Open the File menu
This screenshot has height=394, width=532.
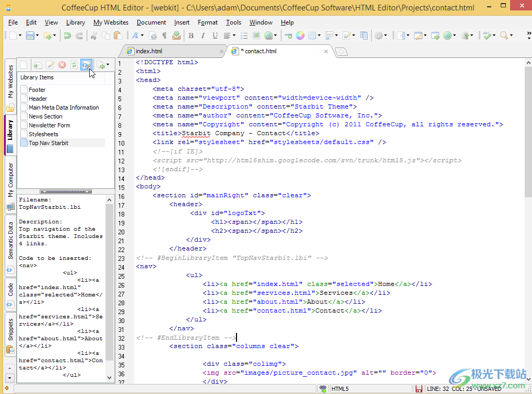coord(13,22)
